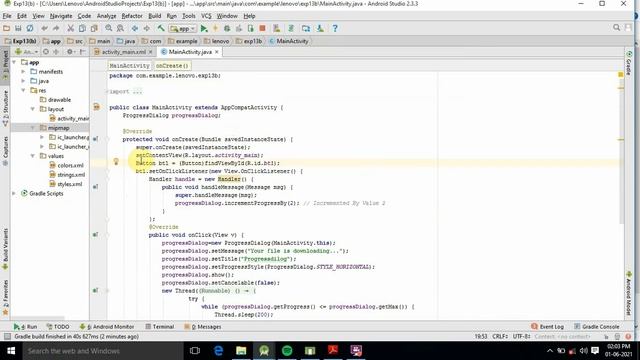Close the activity_main.xml tab
The width and height of the screenshot is (640, 360).
pyautogui.click(x=151, y=52)
